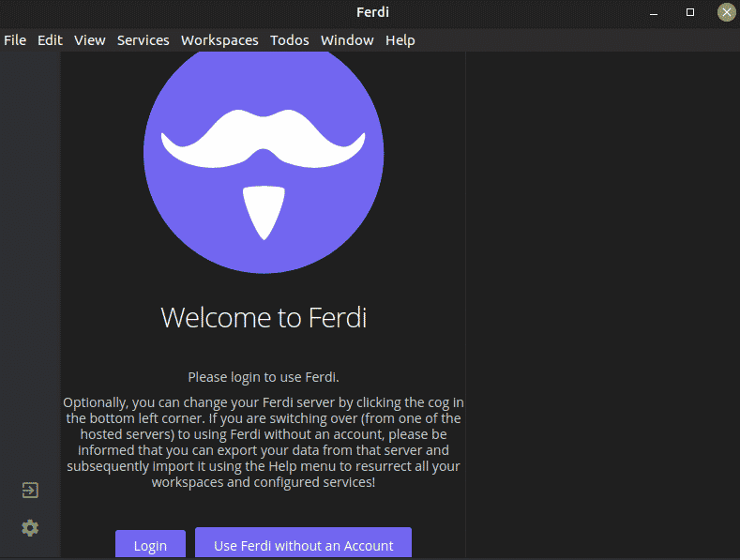Image resolution: width=740 pixels, height=560 pixels.
Task: Click the Ferdi mustache logo
Action: point(264,162)
